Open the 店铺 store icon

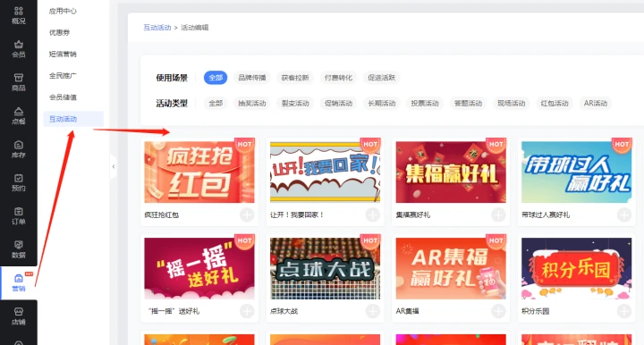(x=19, y=316)
